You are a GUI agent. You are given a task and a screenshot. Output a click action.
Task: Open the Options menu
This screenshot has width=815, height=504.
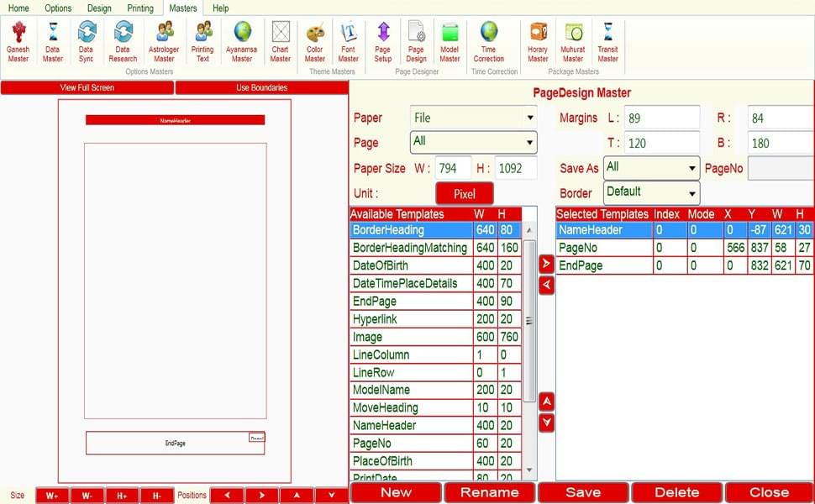click(x=58, y=8)
